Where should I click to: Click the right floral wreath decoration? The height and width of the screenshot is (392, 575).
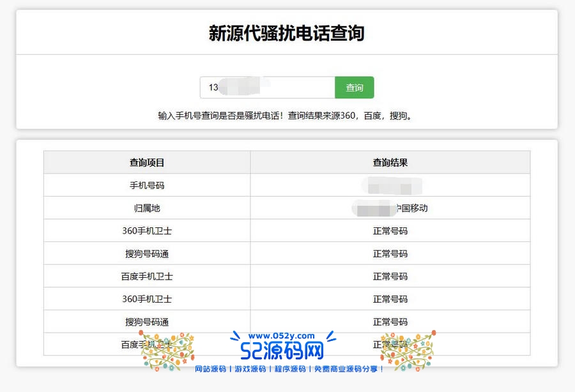(x=407, y=351)
